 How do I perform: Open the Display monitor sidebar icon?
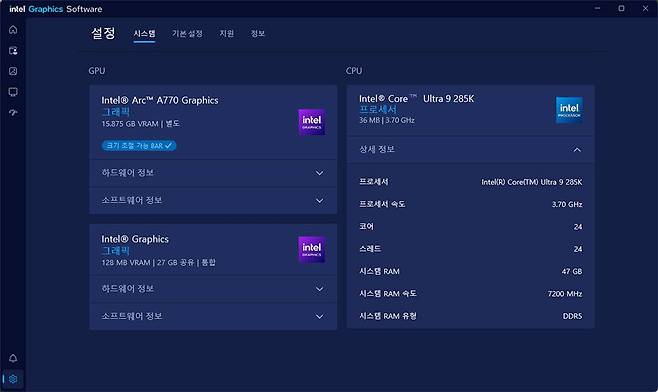point(13,92)
